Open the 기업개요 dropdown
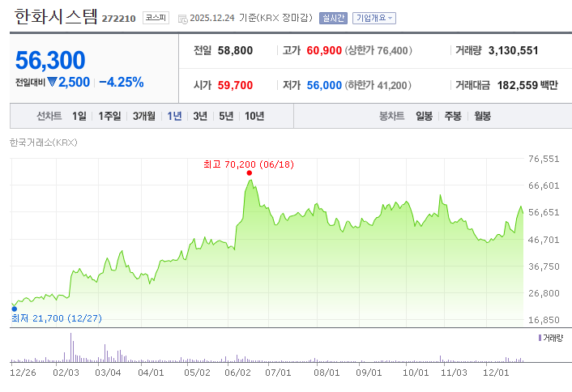 [x=374, y=19]
